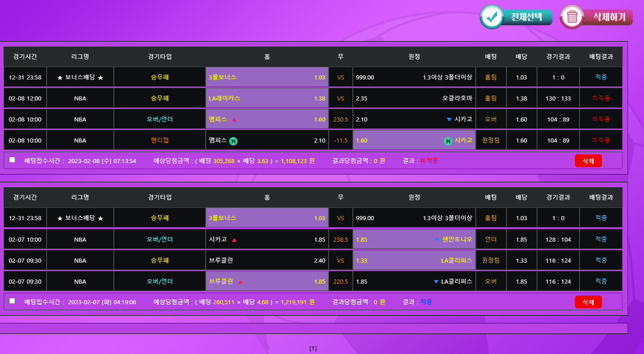Click the red up arrow beside 멤피스
The height and width of the screenshot is (354, 644).
coord(234,120)
